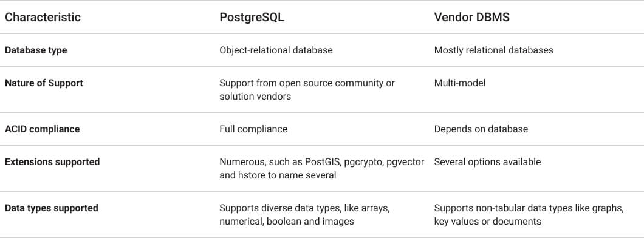644x238 pixels.
Task: Click the Nature of Support row label
Action: coord(44,83)
